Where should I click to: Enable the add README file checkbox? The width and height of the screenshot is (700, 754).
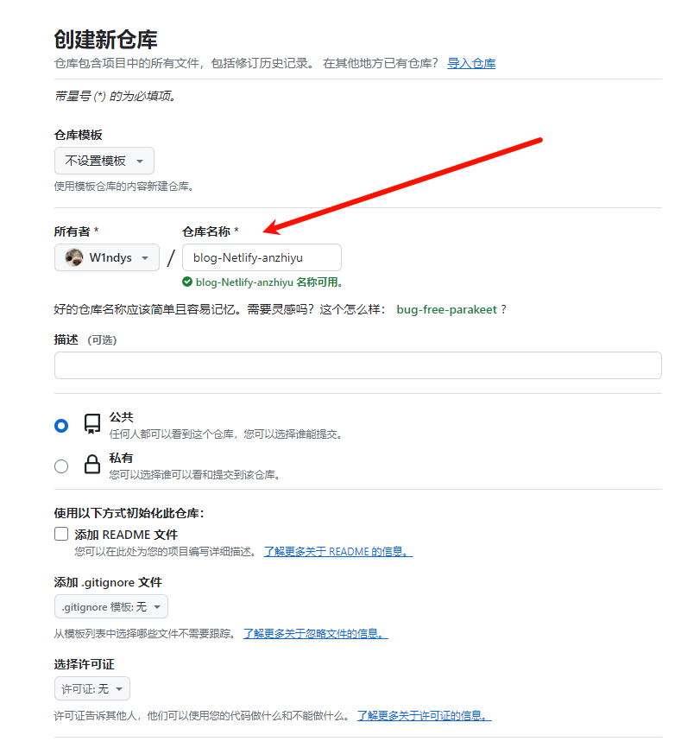(x=61, y=535)
